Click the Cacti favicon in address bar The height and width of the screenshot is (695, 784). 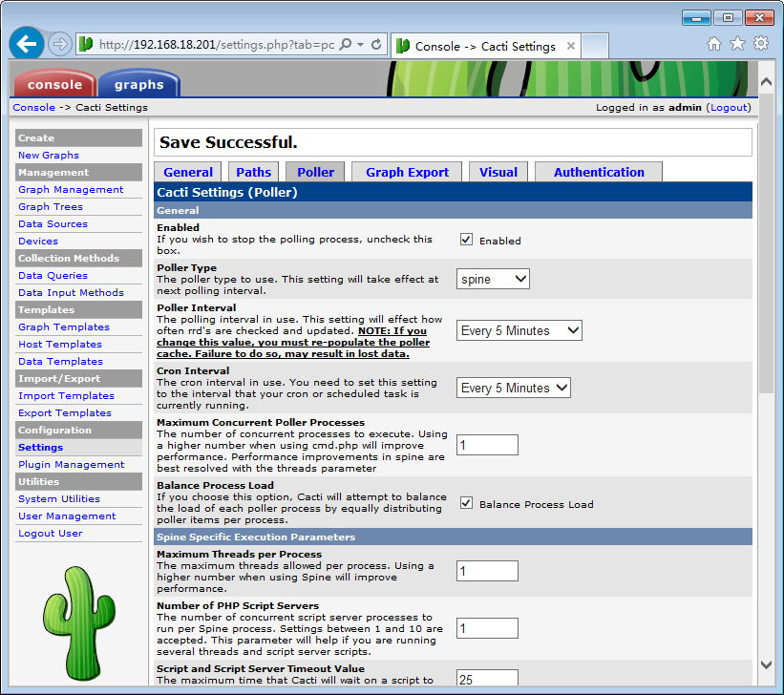pos(86,44)
